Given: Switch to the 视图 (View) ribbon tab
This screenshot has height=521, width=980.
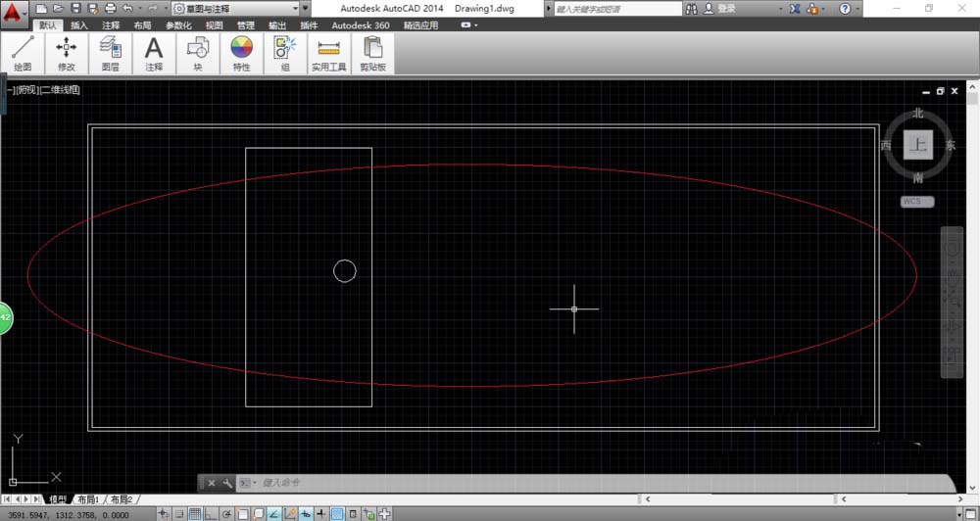Looking at the screenshot, I should click(214, 25).
